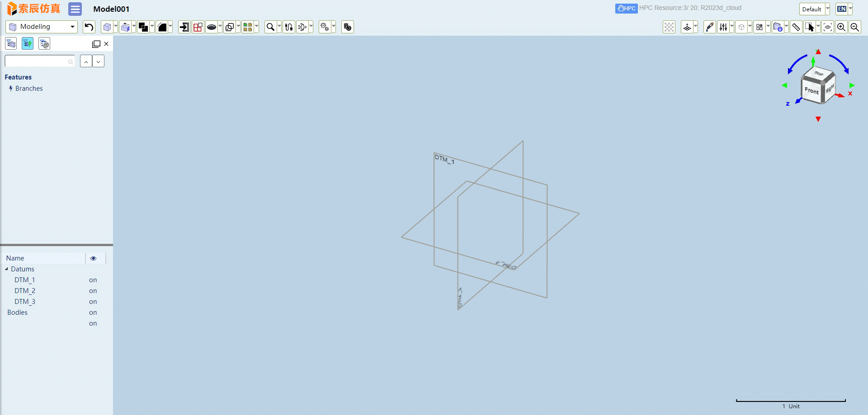Image resolution: width=868 pixels, height=415 pixels.
Task: Click the eye column header icon
Action: [94, 258]
